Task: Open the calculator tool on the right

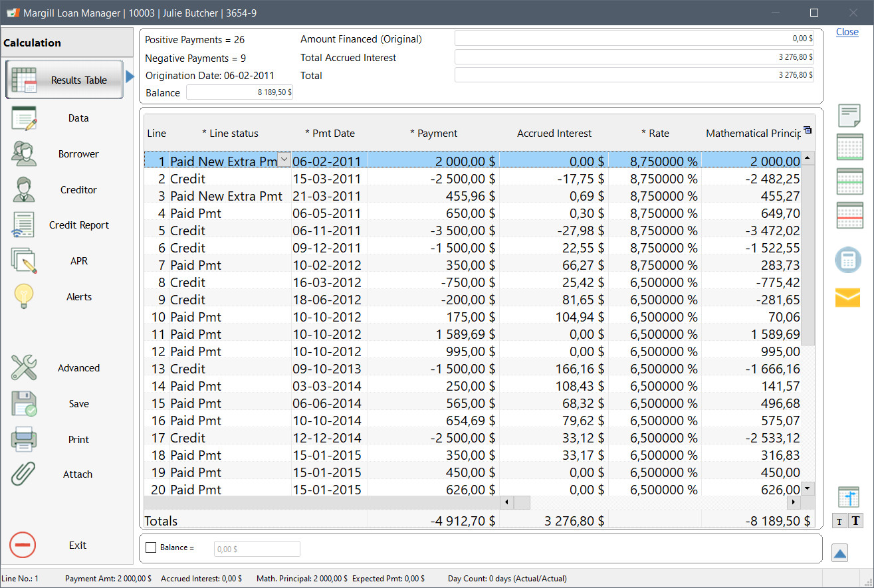Action: tap(848, 260)
